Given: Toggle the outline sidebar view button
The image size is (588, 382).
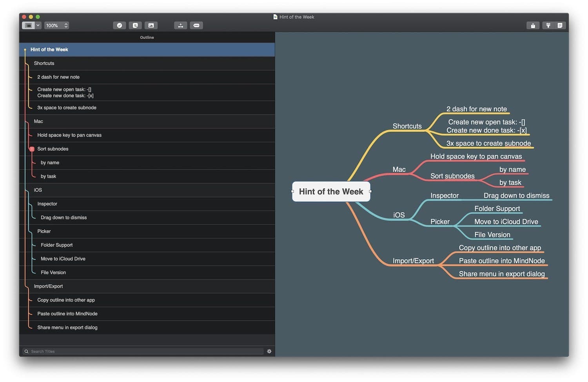Looking at the screenshot, I should pos(29,25).
